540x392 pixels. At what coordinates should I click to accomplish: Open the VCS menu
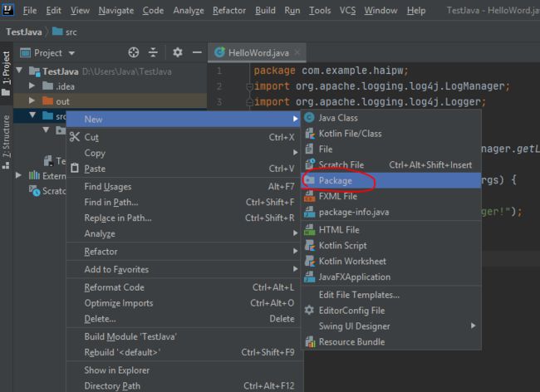point(347,11)
